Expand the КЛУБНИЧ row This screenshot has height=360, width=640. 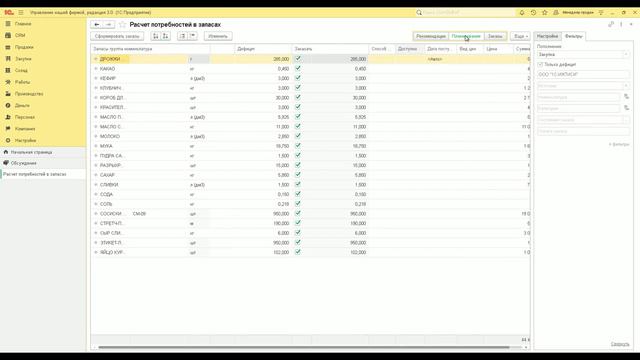coord(96,88)
